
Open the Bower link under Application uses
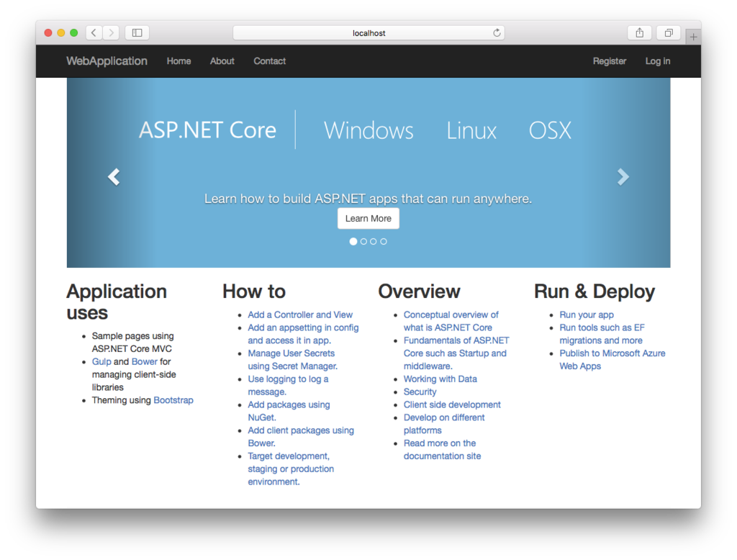pyautogui.click(x=144, y=361)
